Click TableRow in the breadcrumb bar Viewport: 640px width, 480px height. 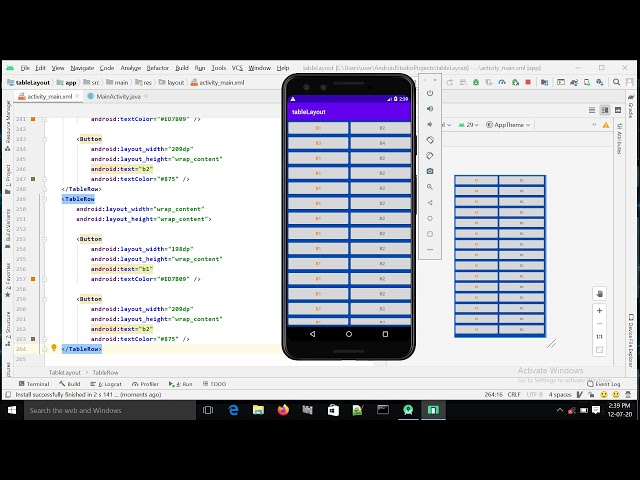point(105,373)
